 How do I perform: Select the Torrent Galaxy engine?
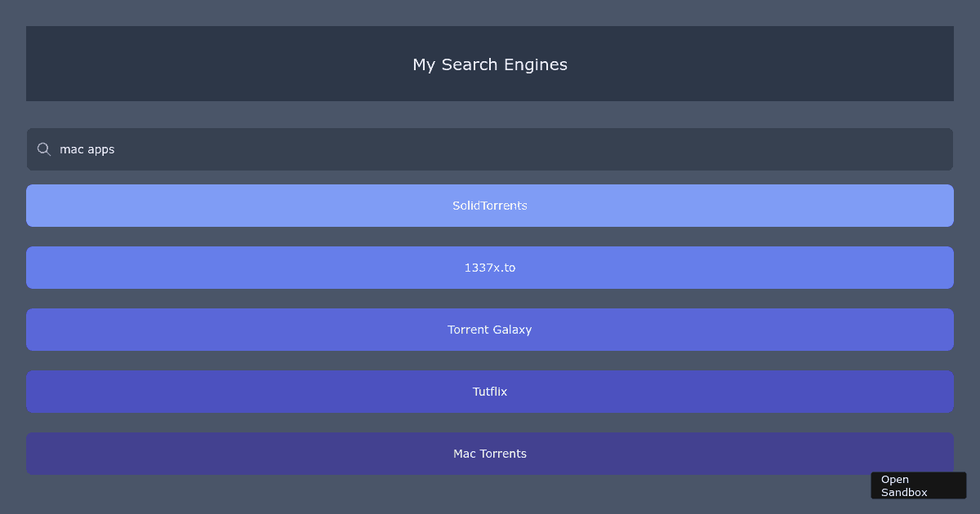490,330
